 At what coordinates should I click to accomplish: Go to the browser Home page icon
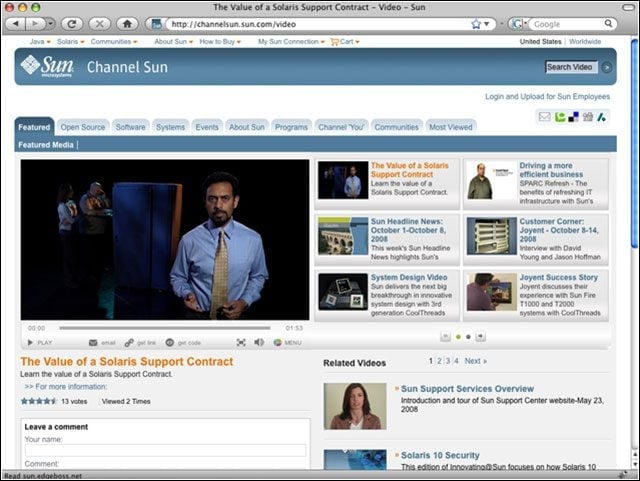(x=127, y=24)
